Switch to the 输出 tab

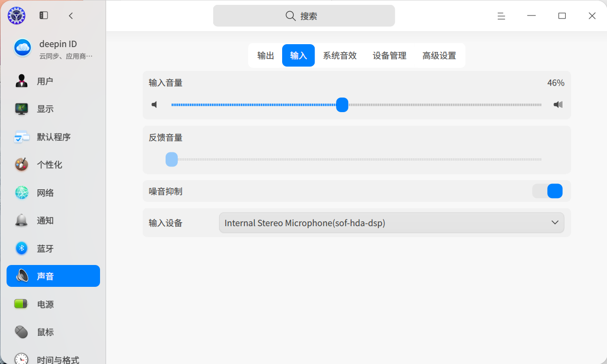[x=266, y=55]
